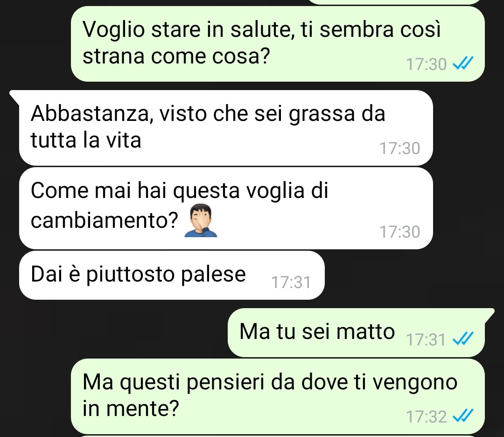Tap 17:30 timestamp on 'strana come cosa?' message
Screen dimensions: 504x437
(x=427, y=64)
